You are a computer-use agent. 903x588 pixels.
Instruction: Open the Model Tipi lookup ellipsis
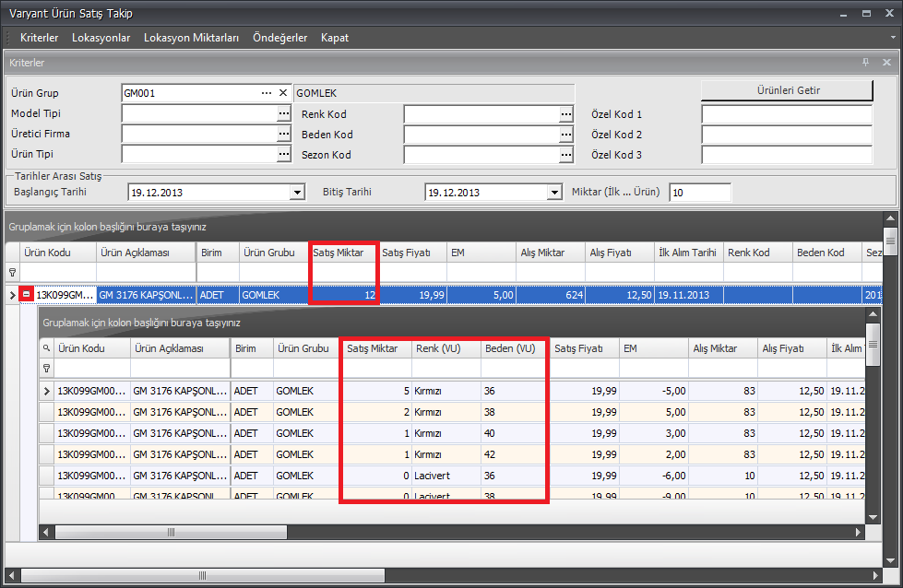pyautogui.click(x=283, y=113)
